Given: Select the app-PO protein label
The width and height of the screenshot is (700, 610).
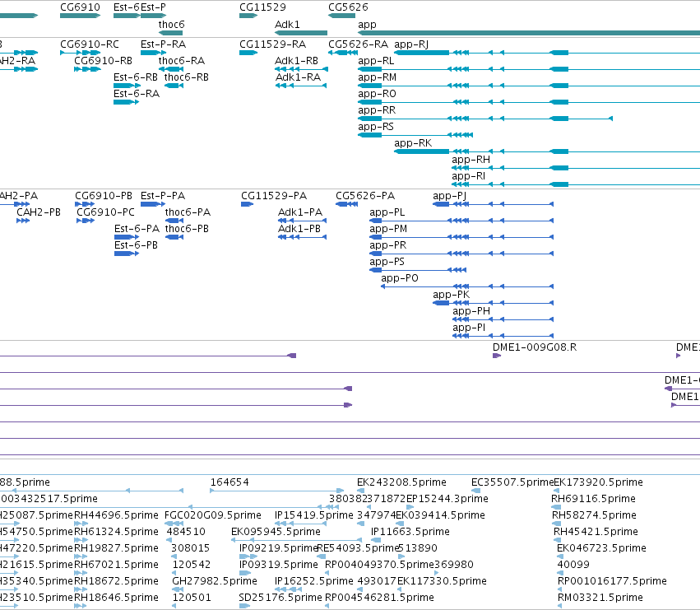Looking at the screenshot, I should coord(400,278).
